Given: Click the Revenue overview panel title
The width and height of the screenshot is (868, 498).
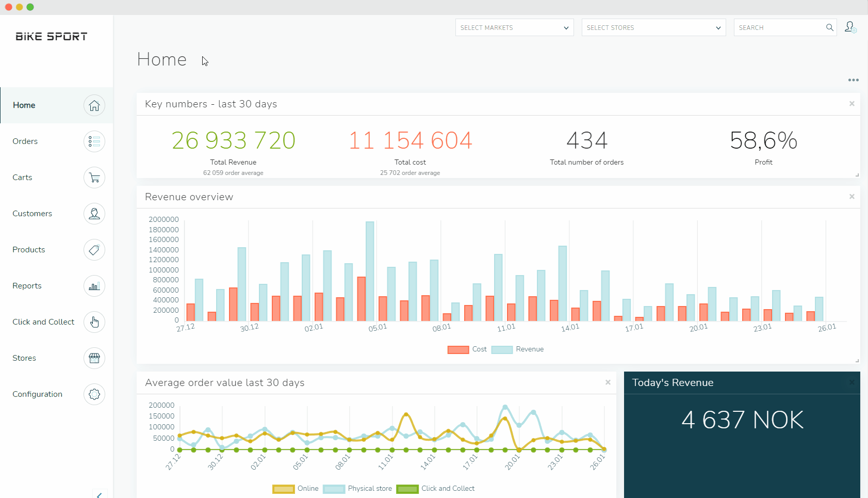Looking at the screenshot, I should (189, 197).
